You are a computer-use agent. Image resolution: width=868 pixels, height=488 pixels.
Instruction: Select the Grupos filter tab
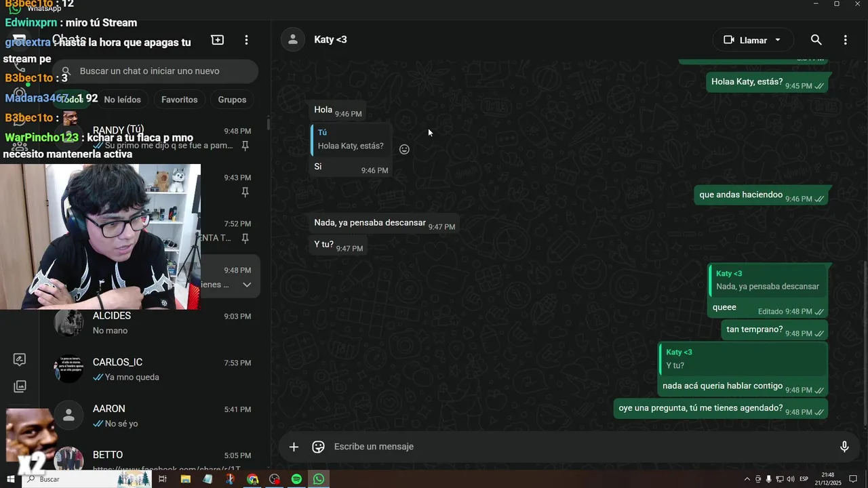point(232,100)
